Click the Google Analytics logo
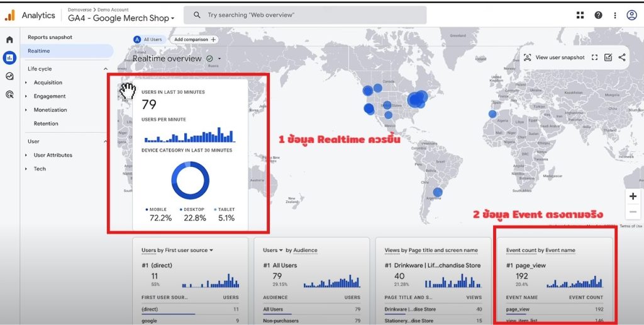 click(10, 16)
